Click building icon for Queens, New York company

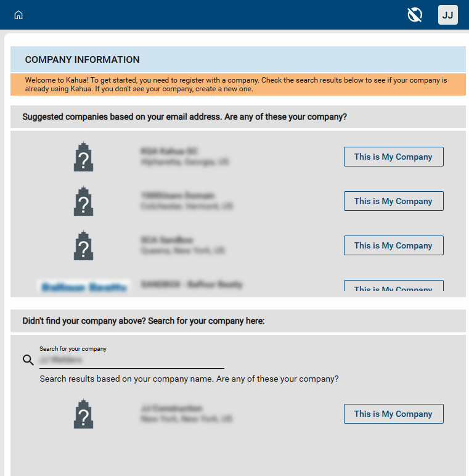point(83,245)
